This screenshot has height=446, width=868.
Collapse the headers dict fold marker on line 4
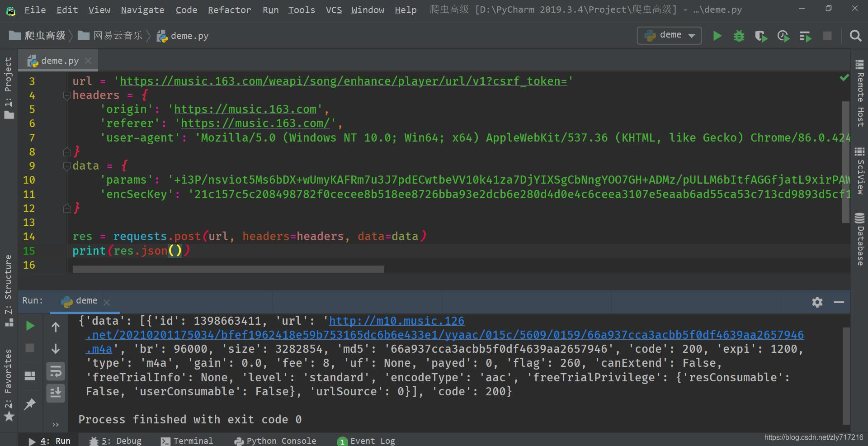(67, 95)
